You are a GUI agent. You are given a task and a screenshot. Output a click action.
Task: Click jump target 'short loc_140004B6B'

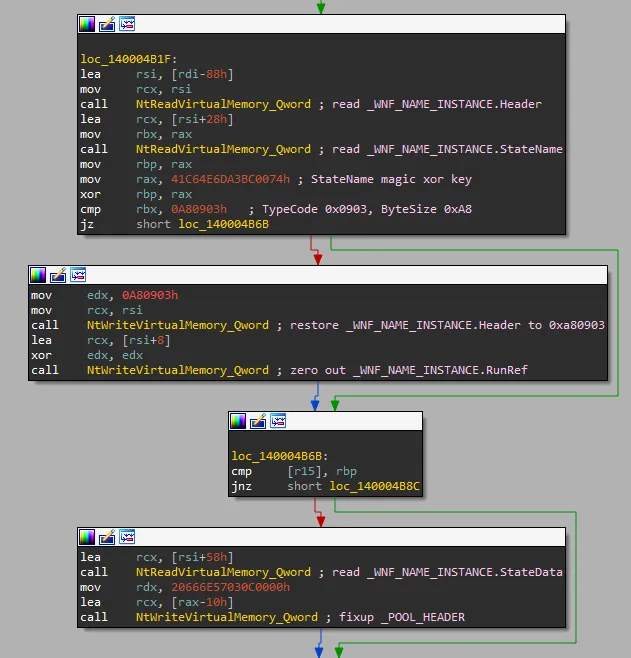[202, 225]
